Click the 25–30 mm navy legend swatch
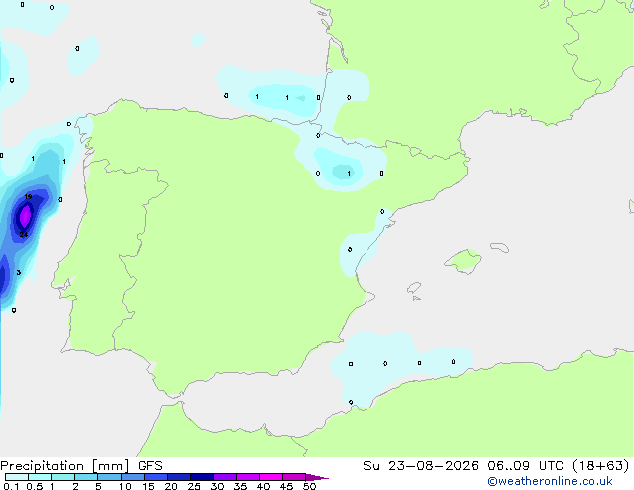 click(202, 477)
